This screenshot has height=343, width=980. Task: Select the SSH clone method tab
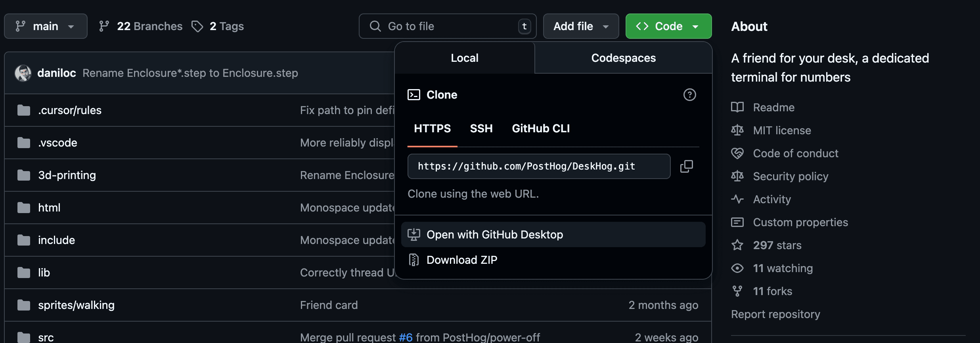[x=481, y=128]
